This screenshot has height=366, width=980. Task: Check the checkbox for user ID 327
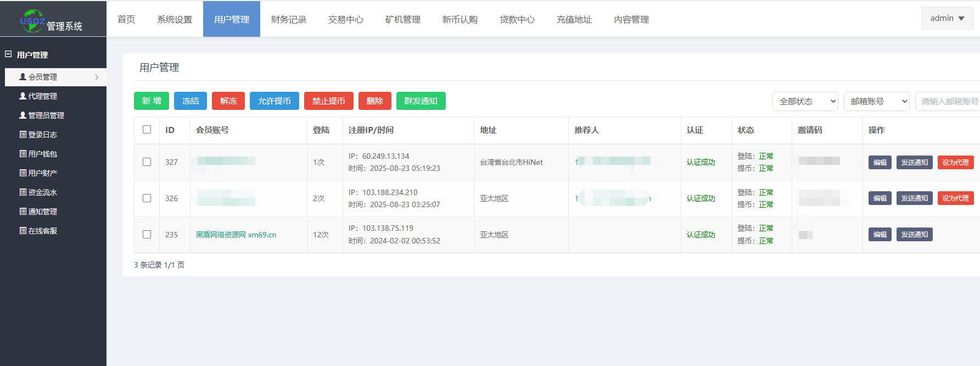pos(147,162)
